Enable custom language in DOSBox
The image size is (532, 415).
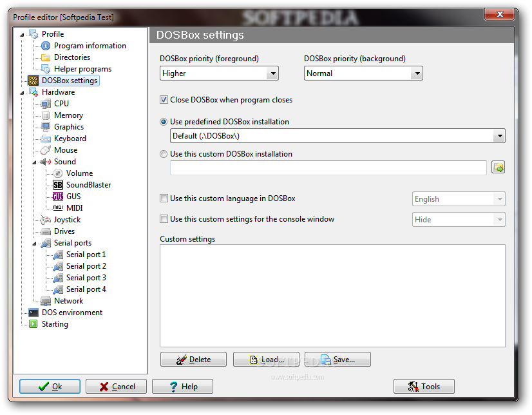coord(164,198)
